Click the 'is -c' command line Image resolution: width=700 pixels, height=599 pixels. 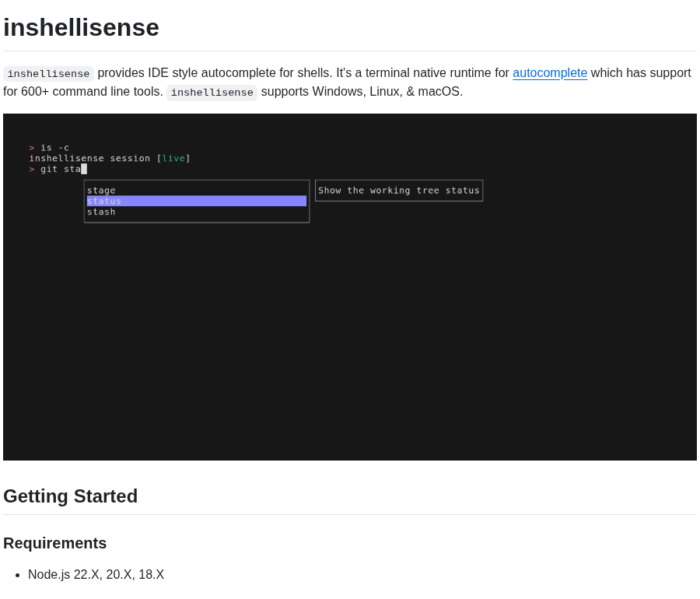click(49, 148)
